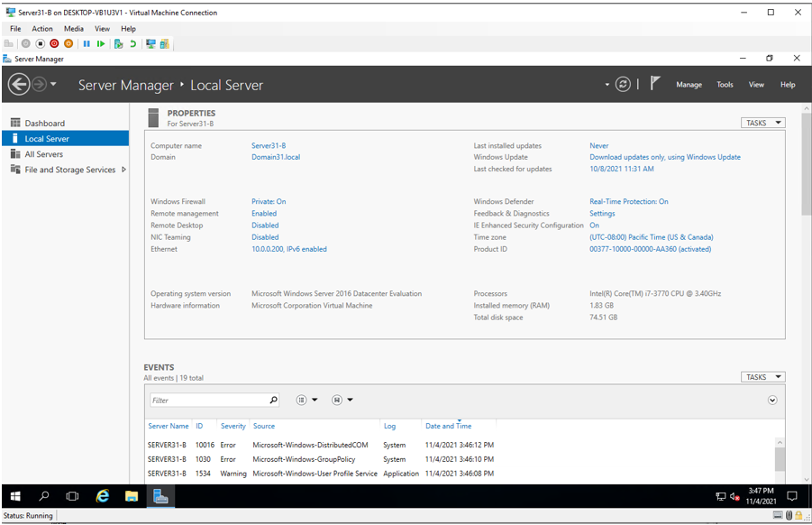Open Windows Start menu

click(x=15, y=496)
